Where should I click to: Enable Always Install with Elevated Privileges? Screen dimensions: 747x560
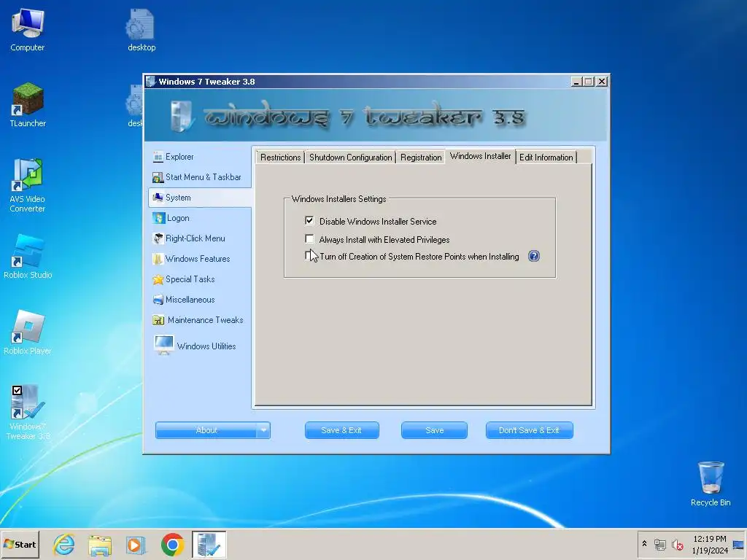coord(309,238)
